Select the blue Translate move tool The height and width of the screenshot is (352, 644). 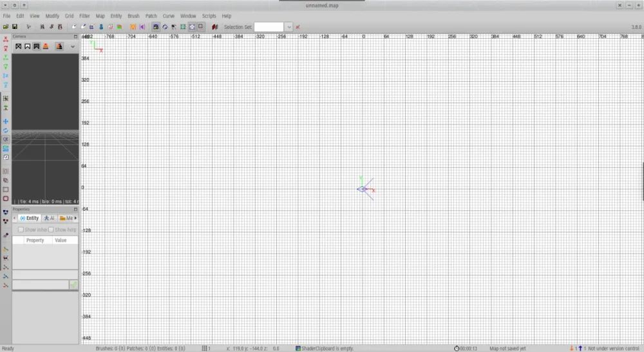click(6, 121)
